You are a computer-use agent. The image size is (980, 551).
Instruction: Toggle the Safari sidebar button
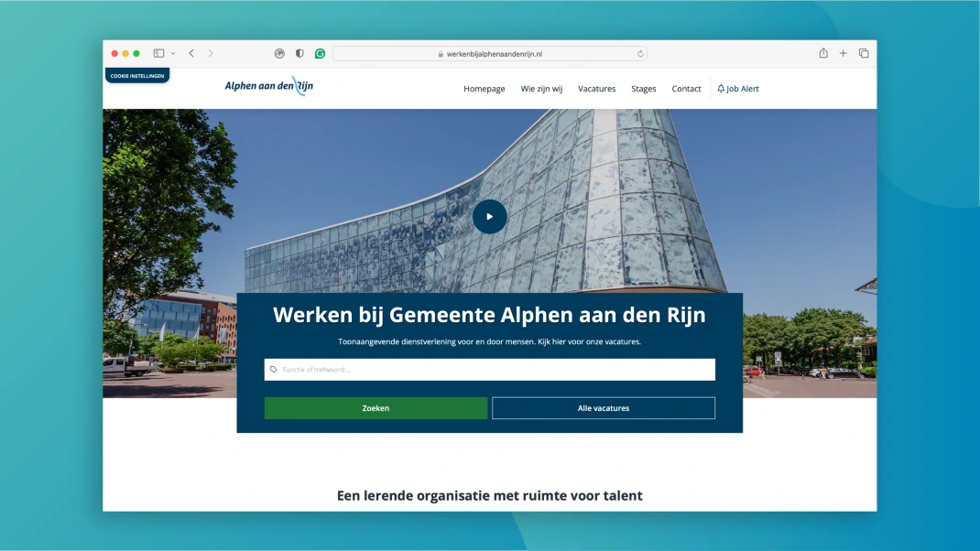[158, 54]
